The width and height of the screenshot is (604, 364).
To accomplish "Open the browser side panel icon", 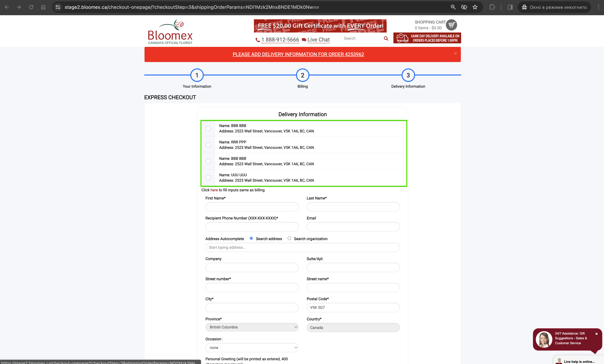I will click(x=510, y=7).
